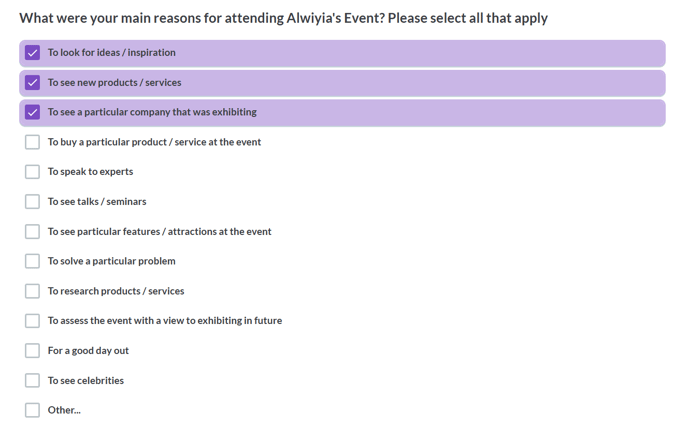Click the 'To see talks / seminars' label text

[x=97, y=202]
